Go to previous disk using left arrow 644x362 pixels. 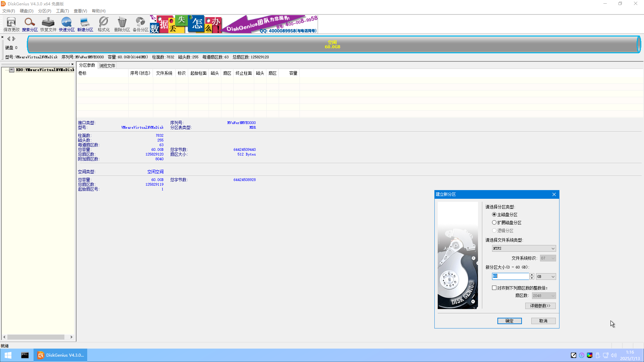9,39
